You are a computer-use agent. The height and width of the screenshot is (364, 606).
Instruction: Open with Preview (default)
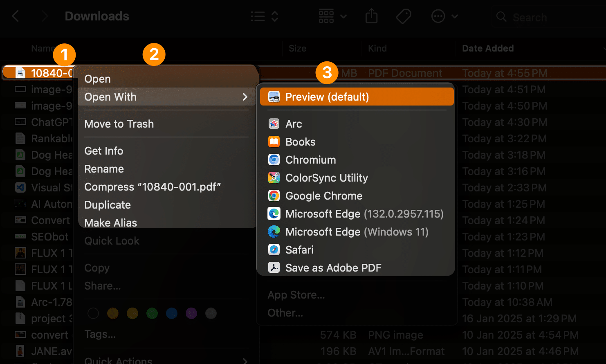click(x=357, y=97)
